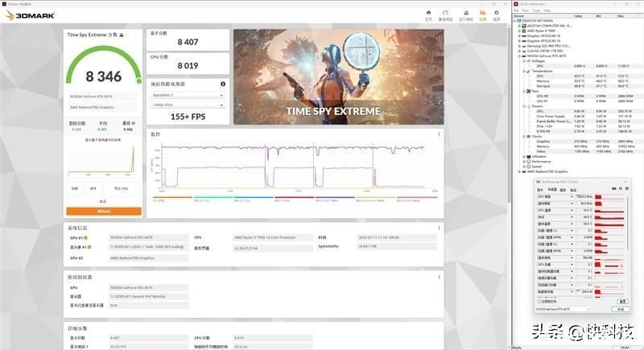Image resolution: width=644 pixels, height=350 pixels.
Task: Open GPU-Z GPU clock sensor dropdown arrow
Action: coord(572,197)
